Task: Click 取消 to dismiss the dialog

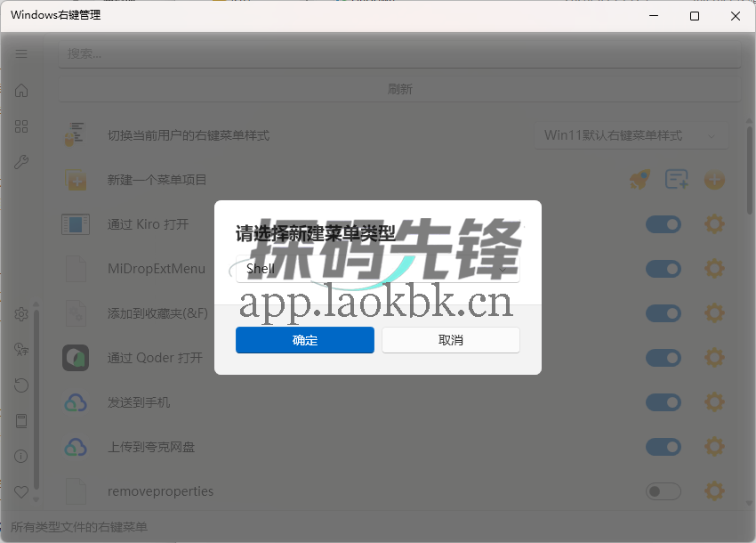Action: (x=450, y=340)
